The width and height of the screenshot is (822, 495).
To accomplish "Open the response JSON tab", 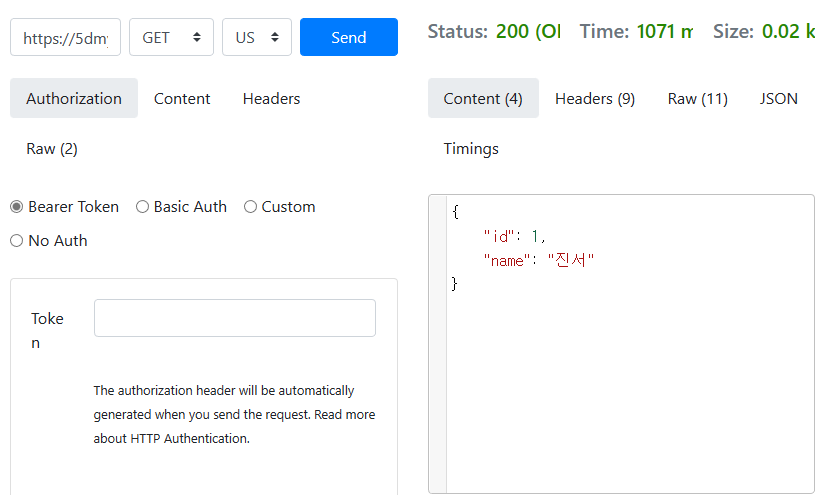I will (x=779, y=98).
